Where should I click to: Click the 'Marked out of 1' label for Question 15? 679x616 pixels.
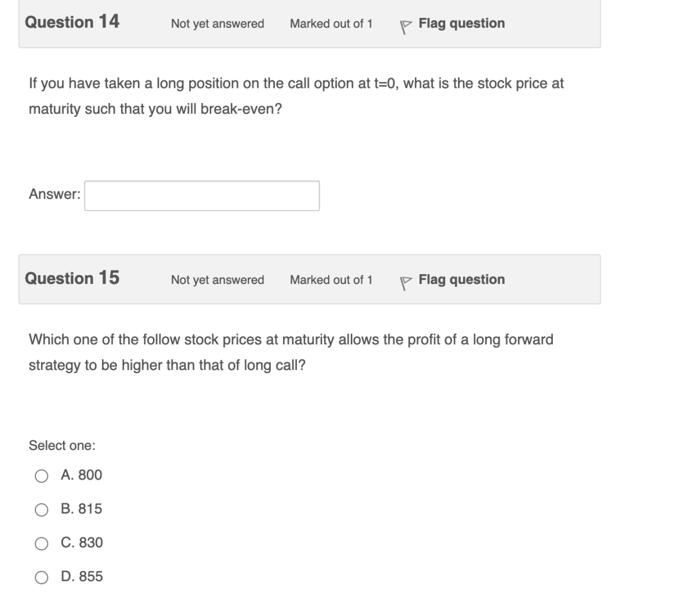pos(331,280)
